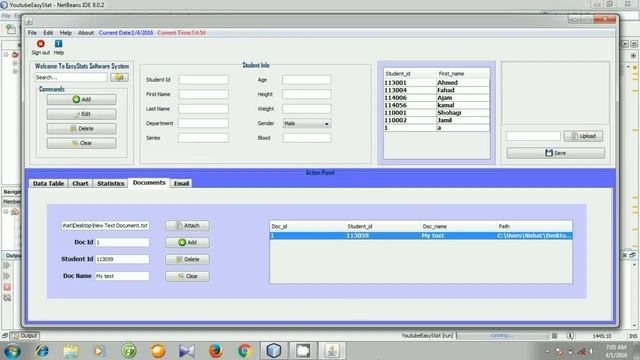This screenshot has width=640, height=360.
Task: Click the Student_id column header in student list
Action: 410,73
